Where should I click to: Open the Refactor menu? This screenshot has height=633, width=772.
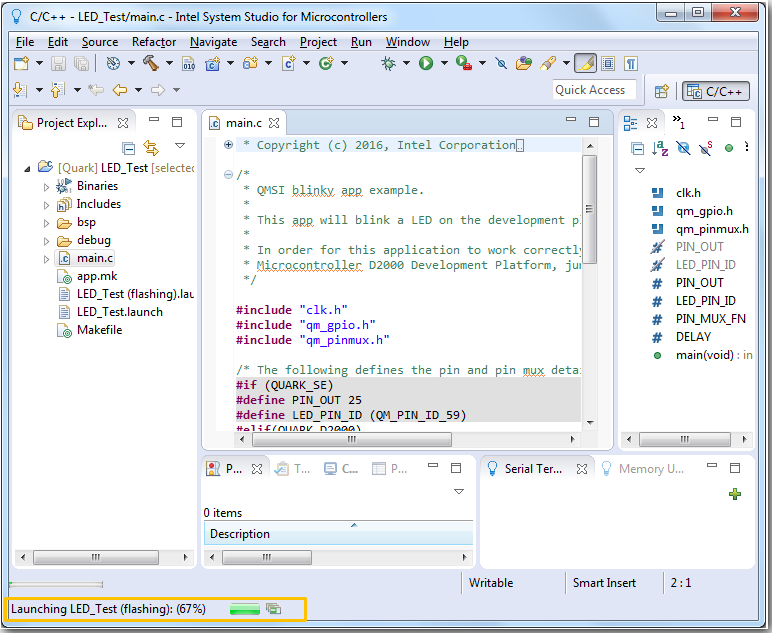coord(154,42)
